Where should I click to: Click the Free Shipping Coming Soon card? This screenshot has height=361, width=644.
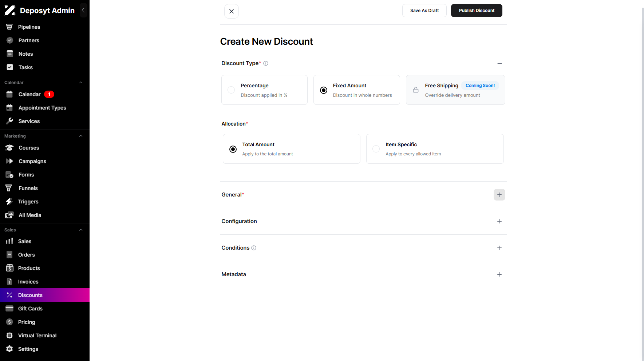pyautogui.click(x=455, y=90)
